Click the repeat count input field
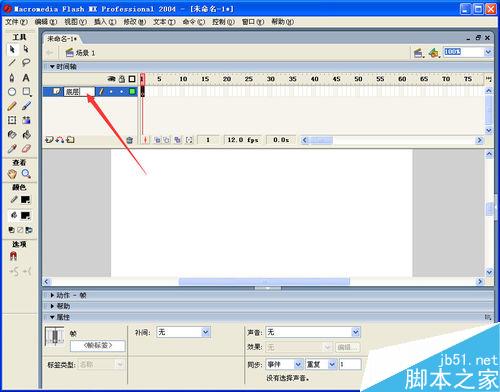 350,364
